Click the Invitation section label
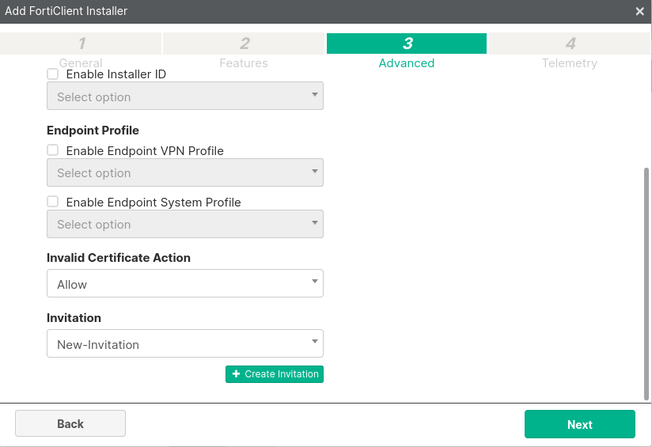Viewport: 652px width, 447px height. 74,318
